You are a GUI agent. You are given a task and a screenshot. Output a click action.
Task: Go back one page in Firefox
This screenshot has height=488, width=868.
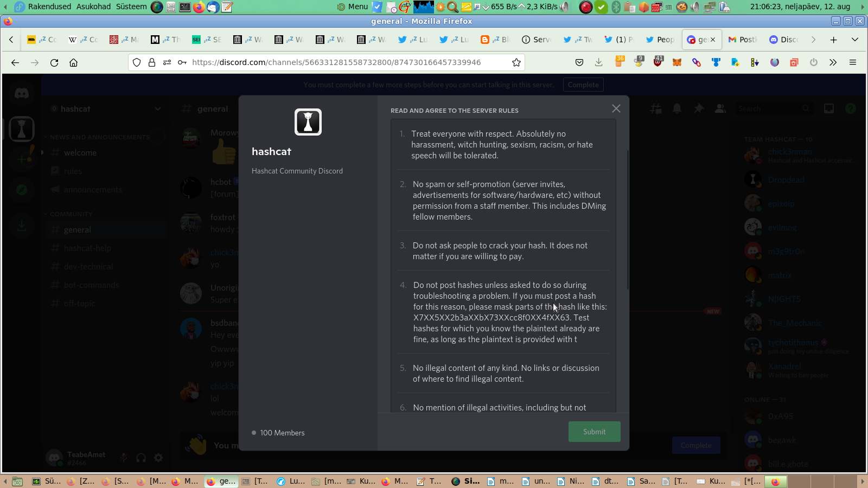pyautogui.click(x=15, y=62)
